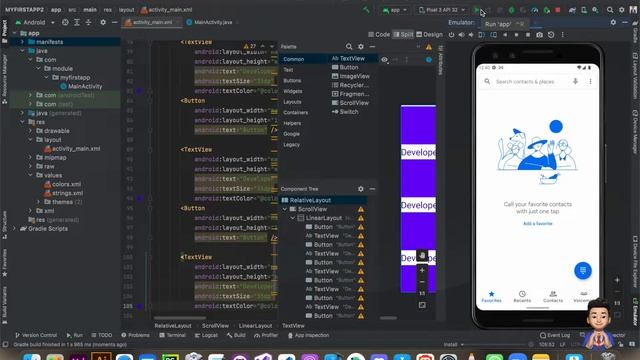
Task: Collapse the res folder
Action: (22, 122)
